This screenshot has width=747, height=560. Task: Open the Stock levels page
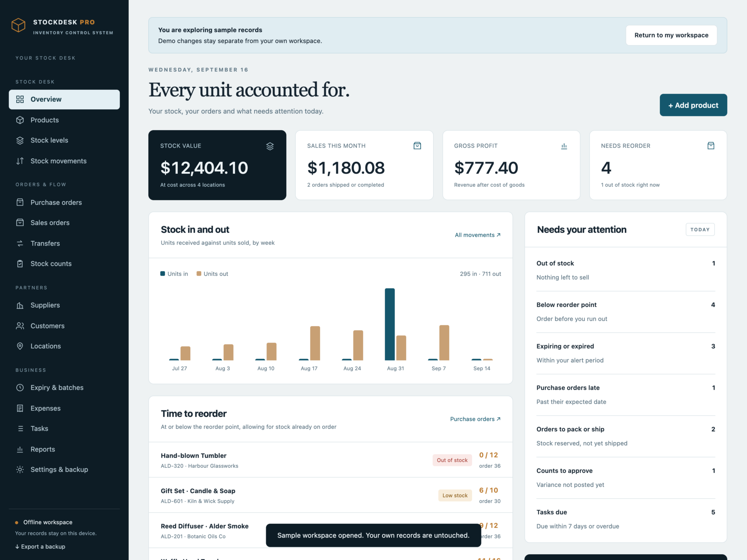click(x=64, y=140)
